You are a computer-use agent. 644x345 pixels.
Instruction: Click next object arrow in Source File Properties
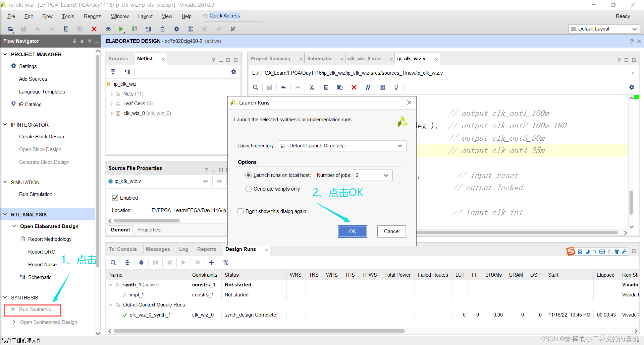(219, 181)
